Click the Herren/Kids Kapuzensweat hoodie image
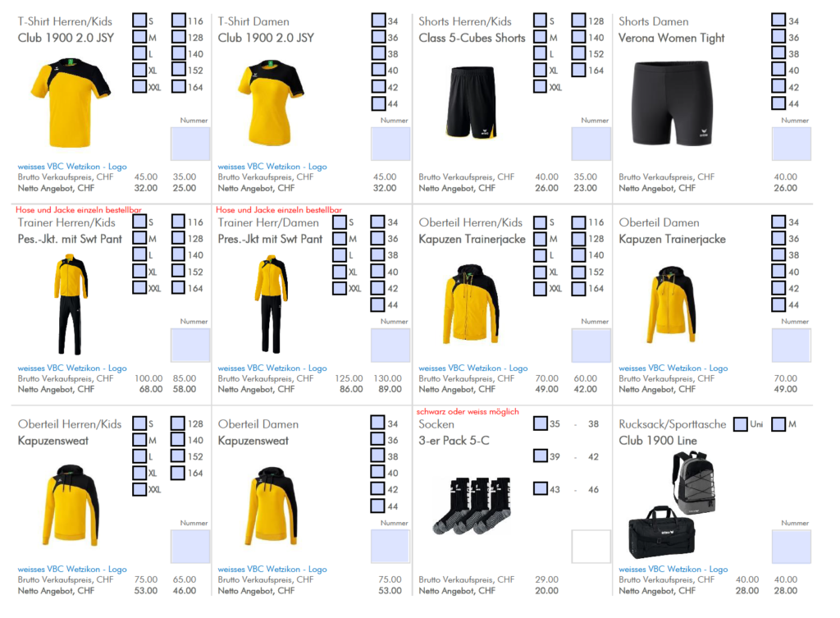Image resolution: width=840 pixels, height=618 pixels. [x=71, y=505]
